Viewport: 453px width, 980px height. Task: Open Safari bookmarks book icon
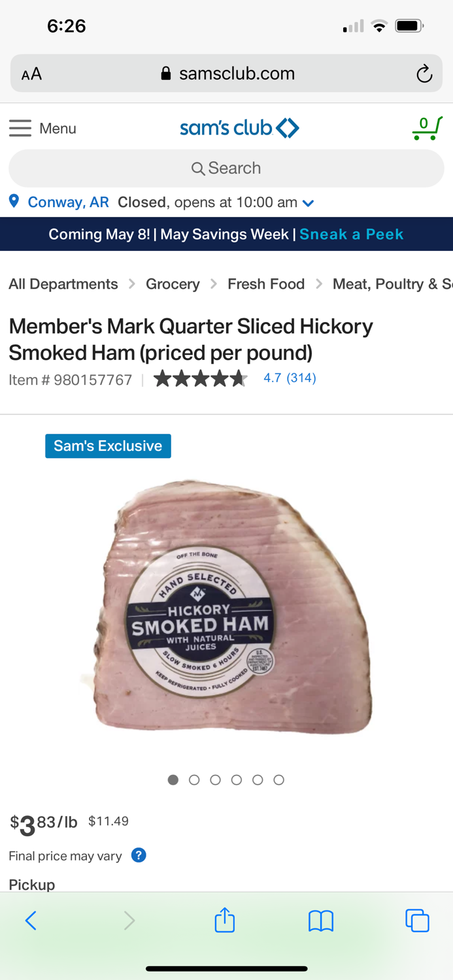[x=321, y=921]
